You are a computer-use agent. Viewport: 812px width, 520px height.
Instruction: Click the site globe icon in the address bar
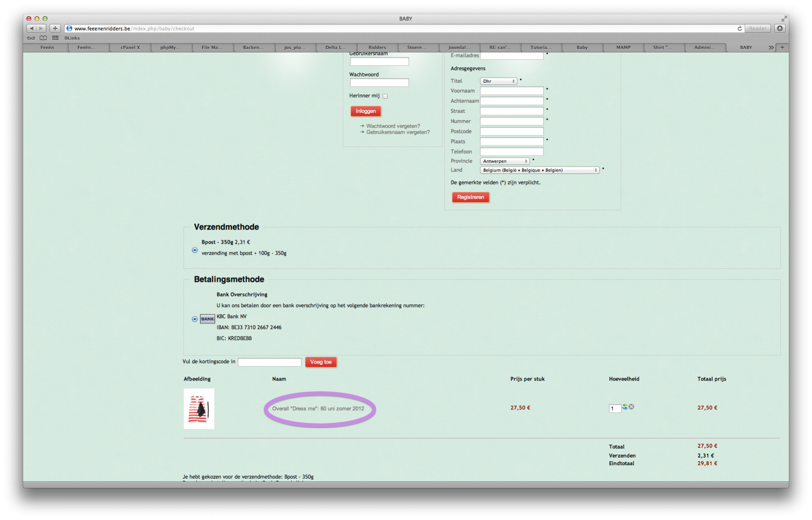[69, 28]
